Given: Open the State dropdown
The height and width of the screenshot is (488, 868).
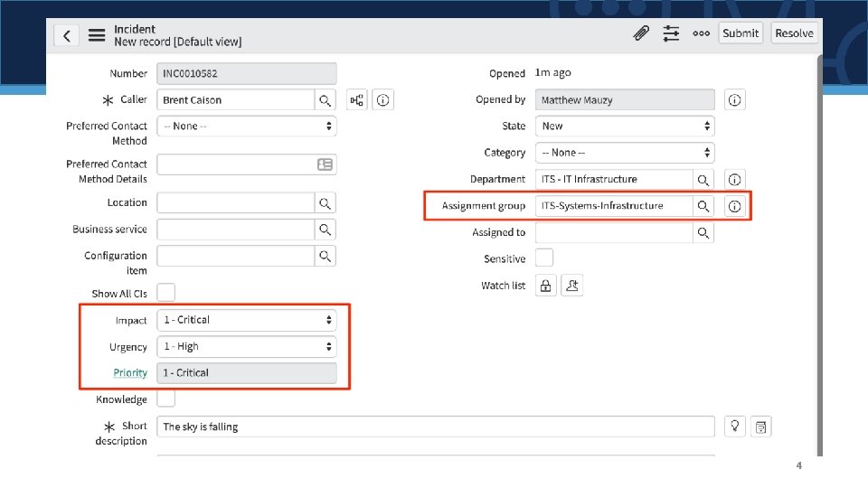Looking at the screenshot, I should tap(625, 127).
